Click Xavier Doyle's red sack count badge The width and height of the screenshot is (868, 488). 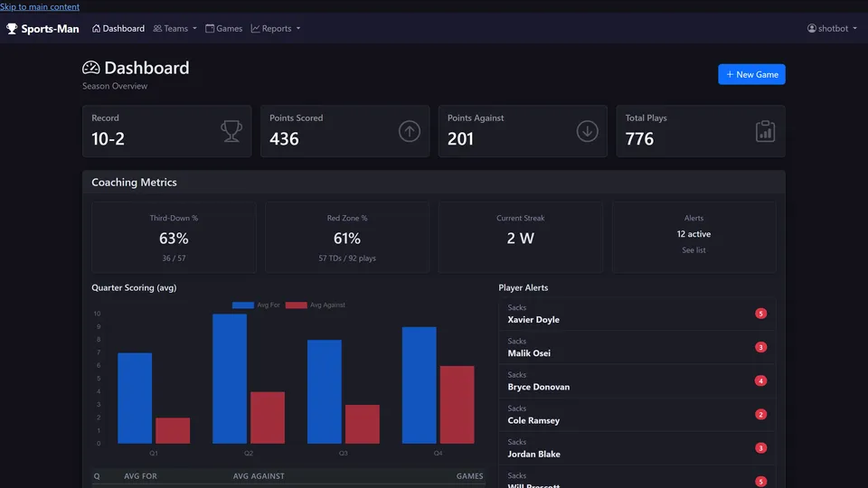(760, 314)
